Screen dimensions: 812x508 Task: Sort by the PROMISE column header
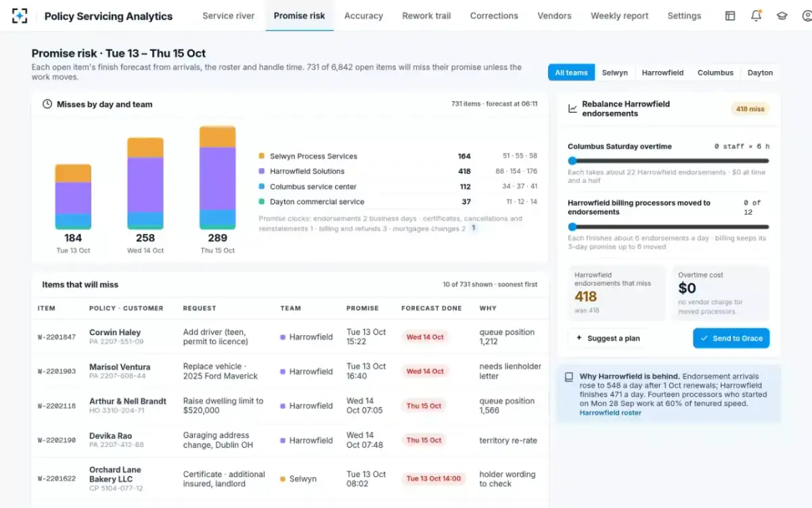click(x=363, y=308)
